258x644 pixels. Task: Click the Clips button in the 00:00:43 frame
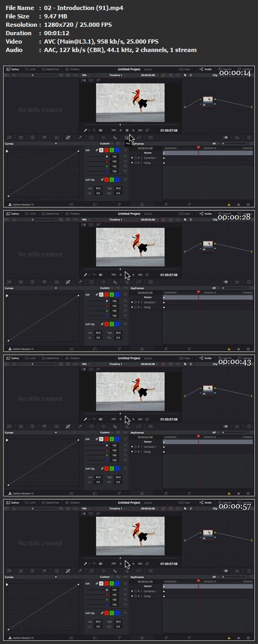185,358
